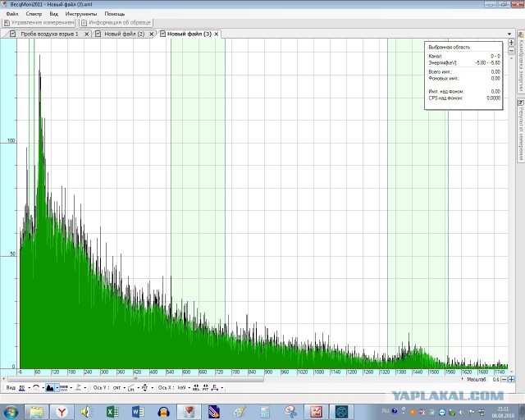Switch to Проба воздуха взрыв 1 tab
This screenshot has width=525, height=420.
49,34
